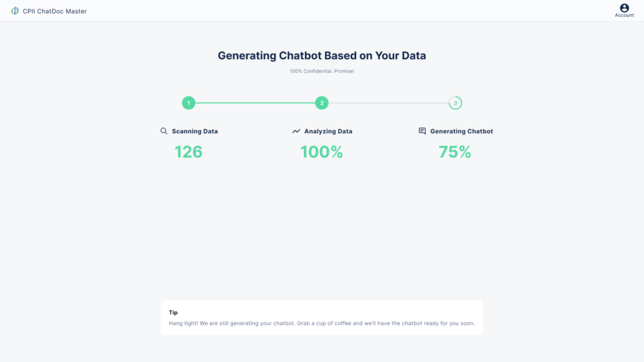The width and height of the screenshot is (644, 362).
Task: Click the gray progress line between steps 2 and 3
Action: [x=388, y=103]
